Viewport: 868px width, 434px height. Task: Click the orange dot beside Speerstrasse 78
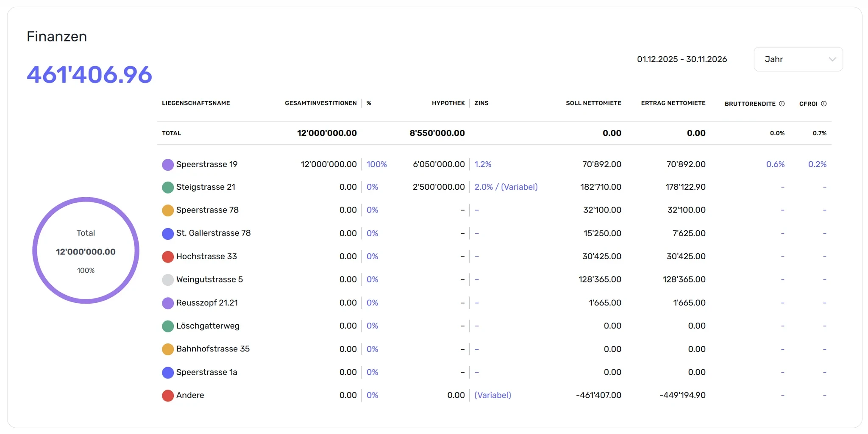[x=168, y=210]
